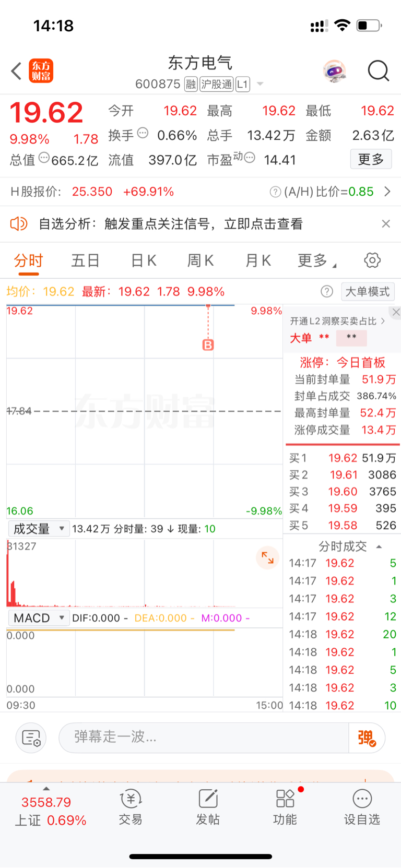Toggle the 弹 danmaku switch
This screenshot has width=401, height=868.
(367, 738)
